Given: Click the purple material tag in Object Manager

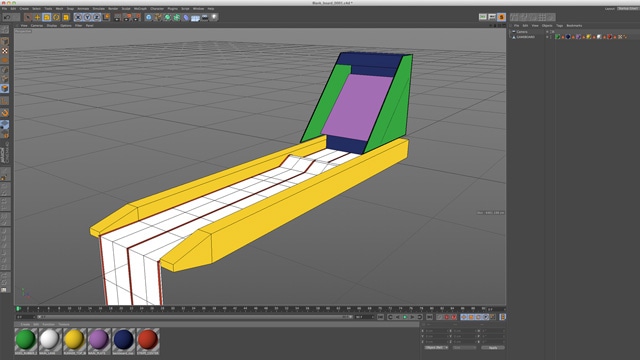Looking at the screenshot, I should point(578,37).
